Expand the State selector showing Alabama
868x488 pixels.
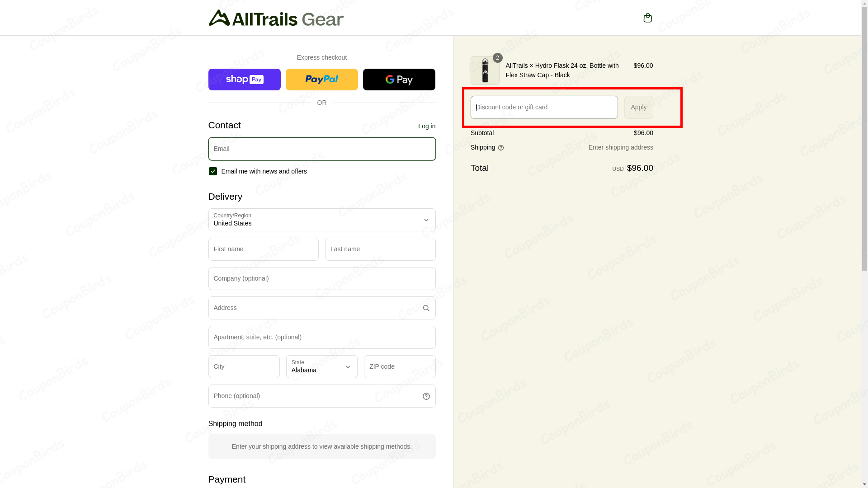pos(321,366)
